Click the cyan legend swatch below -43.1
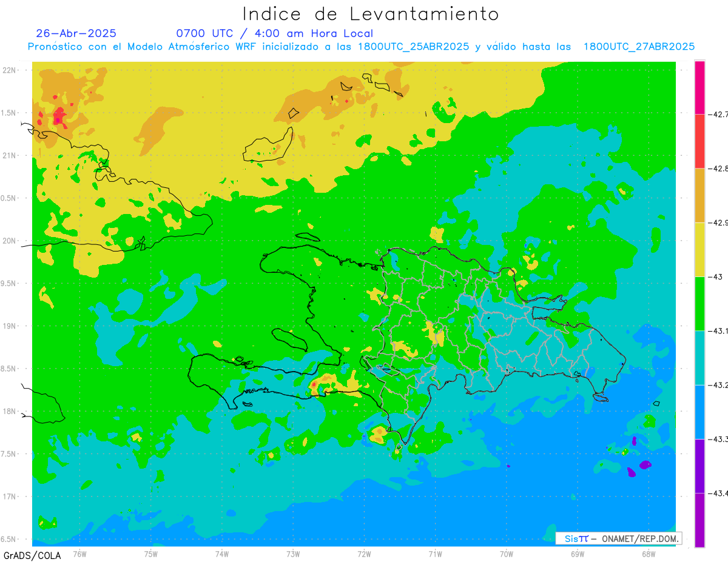 [699, 358]
